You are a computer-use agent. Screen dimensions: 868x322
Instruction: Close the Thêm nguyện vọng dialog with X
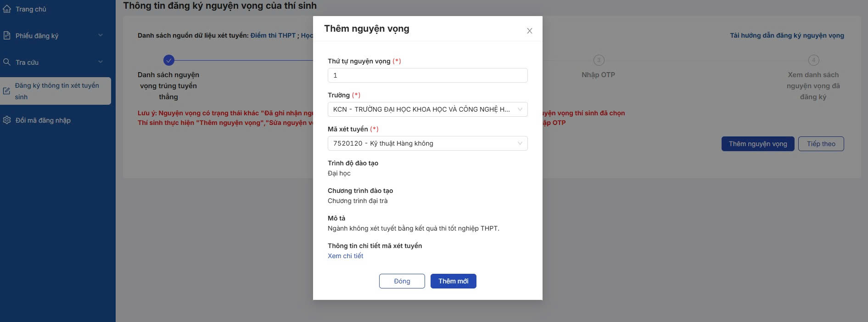tap(529, 31)
